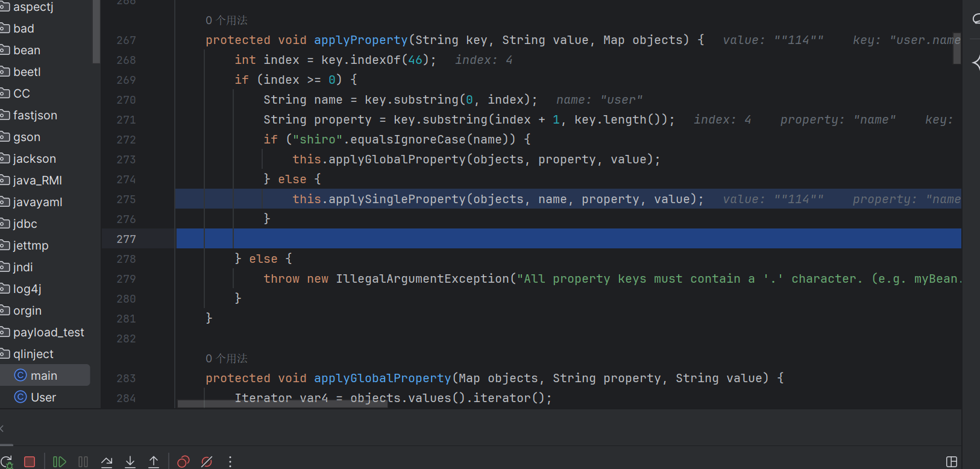Screen dimensions: 980x469
Task: Open the User class file
Action: click(x=43, y=397)
